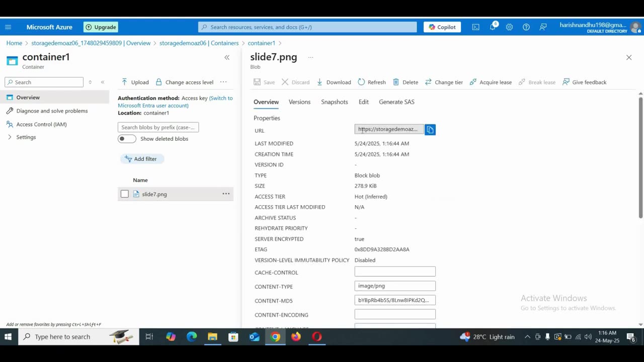Click Break lease
This screenshot has width=644, height=362.
point(537,82)
